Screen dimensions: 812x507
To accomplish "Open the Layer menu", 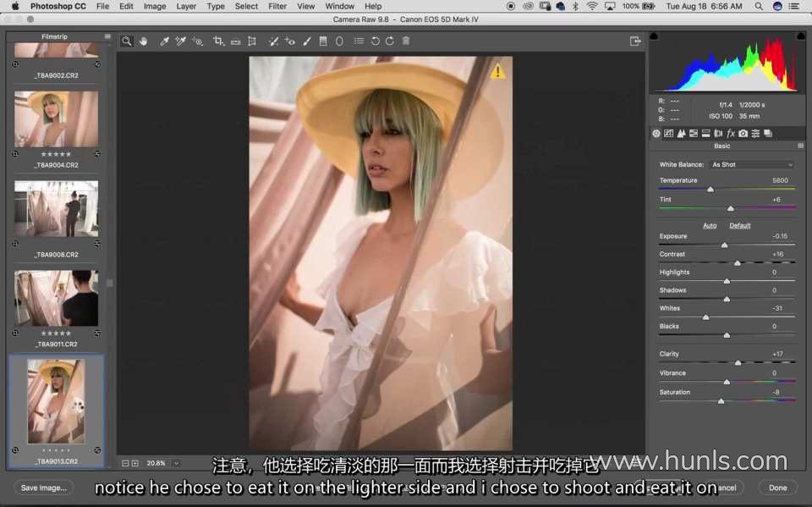I will pyautogui.click(x=186, y=6).
